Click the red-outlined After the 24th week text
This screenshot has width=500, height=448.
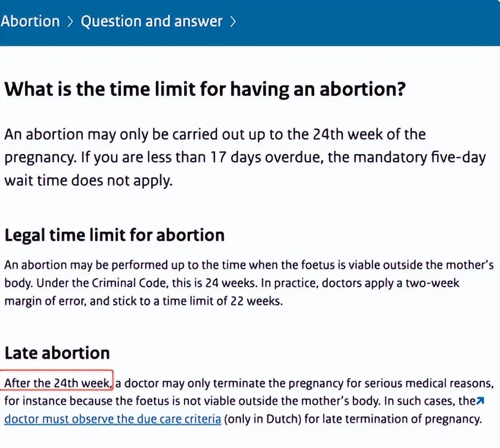57,383
